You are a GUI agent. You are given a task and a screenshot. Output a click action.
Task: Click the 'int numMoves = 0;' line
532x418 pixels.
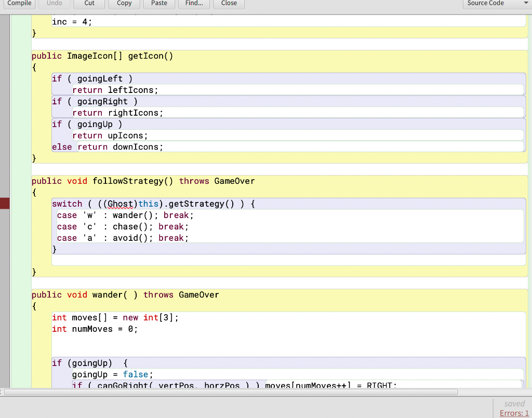pos(95,329)
